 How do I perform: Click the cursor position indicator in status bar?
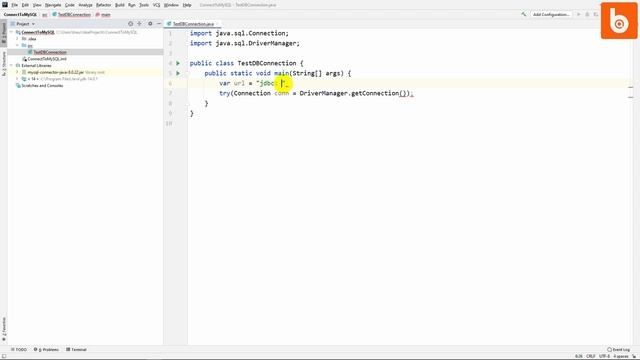click(x=578, y=356)
